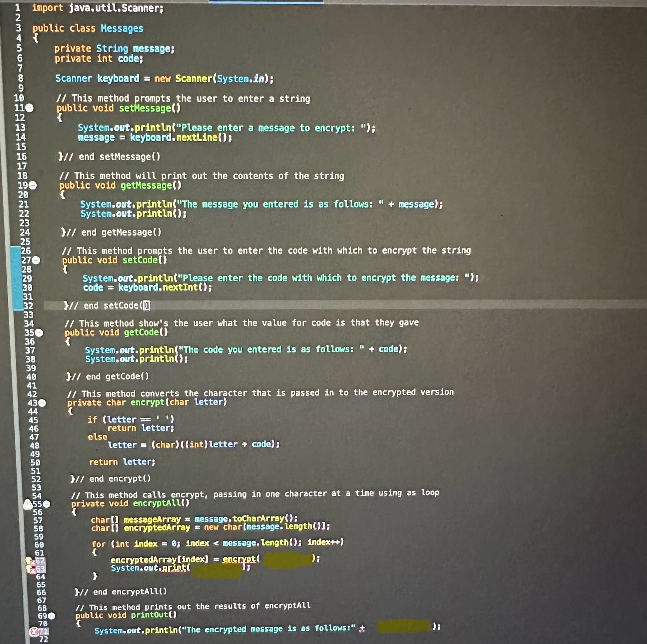Toggle code folding on the encryptAll method
The width and height of the screenshot is (647, 644).
coord(46,504)
